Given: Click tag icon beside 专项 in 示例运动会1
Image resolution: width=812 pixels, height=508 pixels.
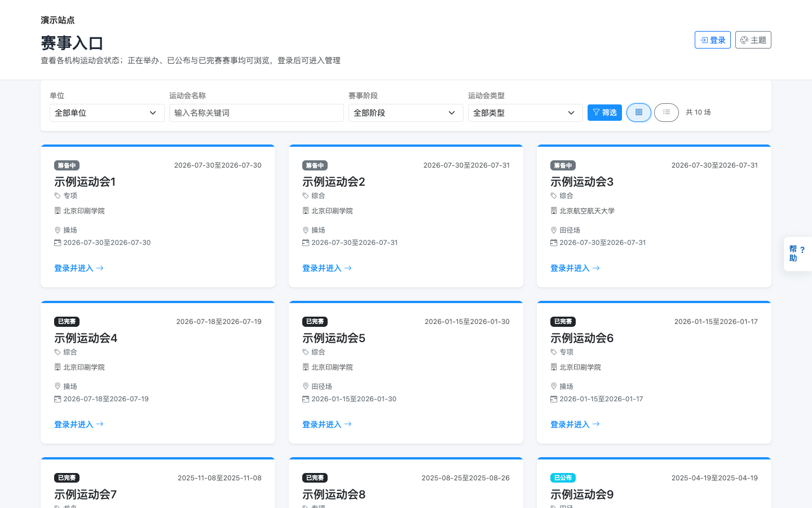Looking at the screenshot, I should 58,196.
